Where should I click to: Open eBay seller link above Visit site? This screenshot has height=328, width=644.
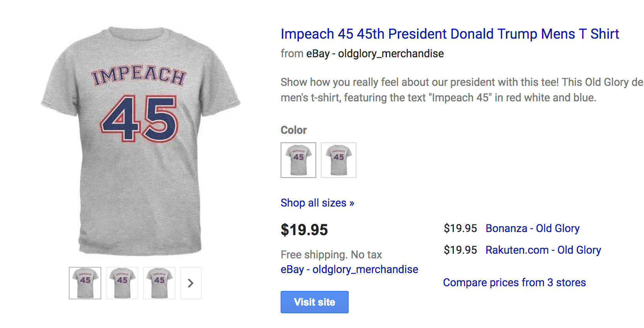(349, 269)
